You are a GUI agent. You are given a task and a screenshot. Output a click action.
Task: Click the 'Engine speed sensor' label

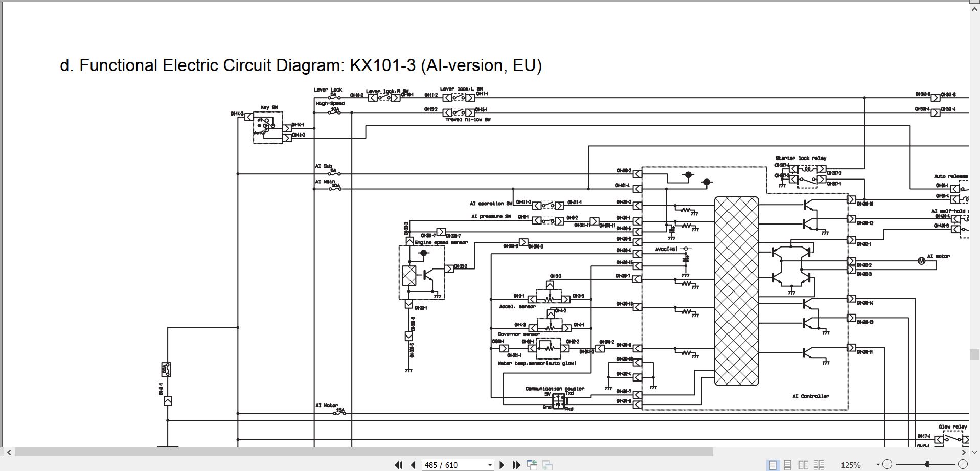[441, 242]
